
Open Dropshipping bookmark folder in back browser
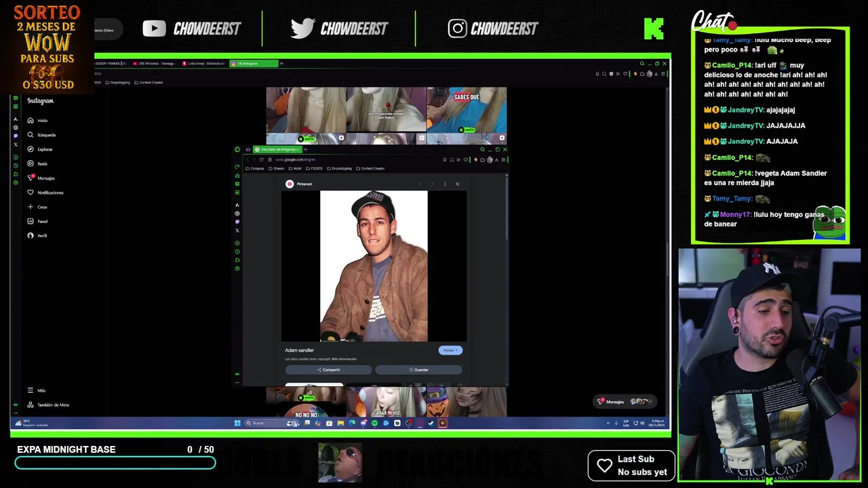(117, 83)
